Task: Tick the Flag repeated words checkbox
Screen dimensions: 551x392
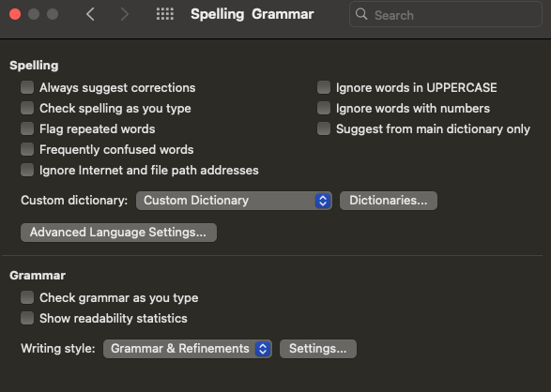Action: point(27,128)
